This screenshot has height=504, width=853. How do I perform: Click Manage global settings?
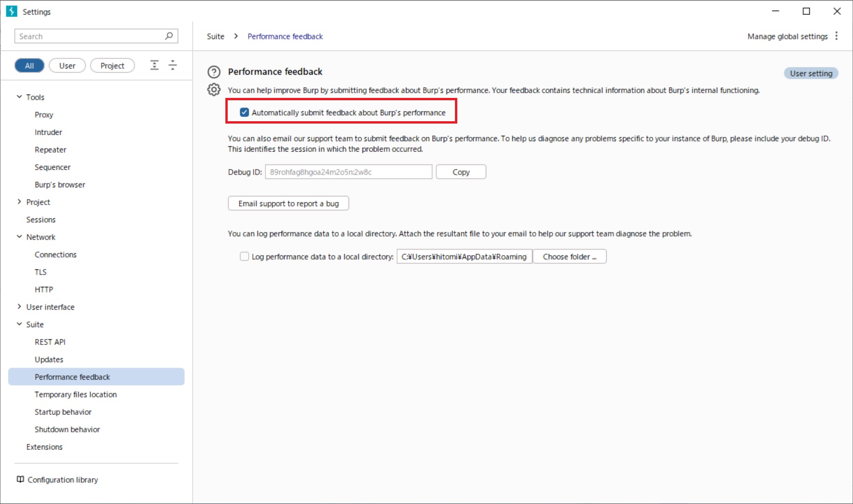(x=787, y=36)
